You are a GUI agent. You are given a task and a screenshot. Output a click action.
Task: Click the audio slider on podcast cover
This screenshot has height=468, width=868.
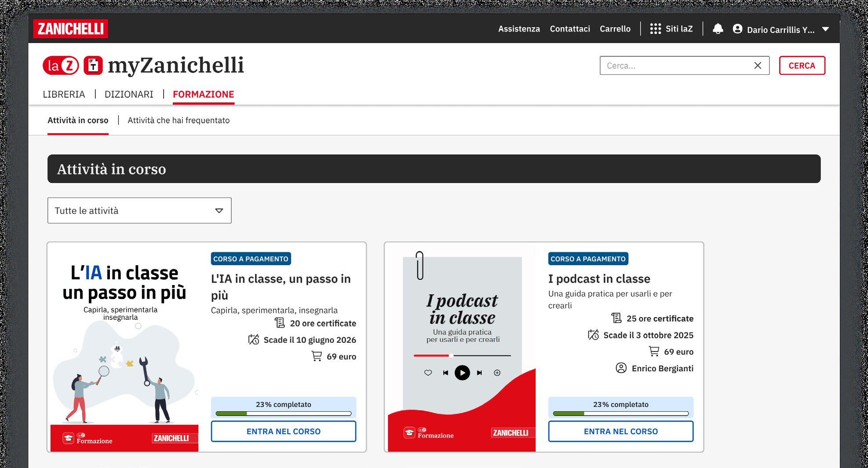pos(462,355)
